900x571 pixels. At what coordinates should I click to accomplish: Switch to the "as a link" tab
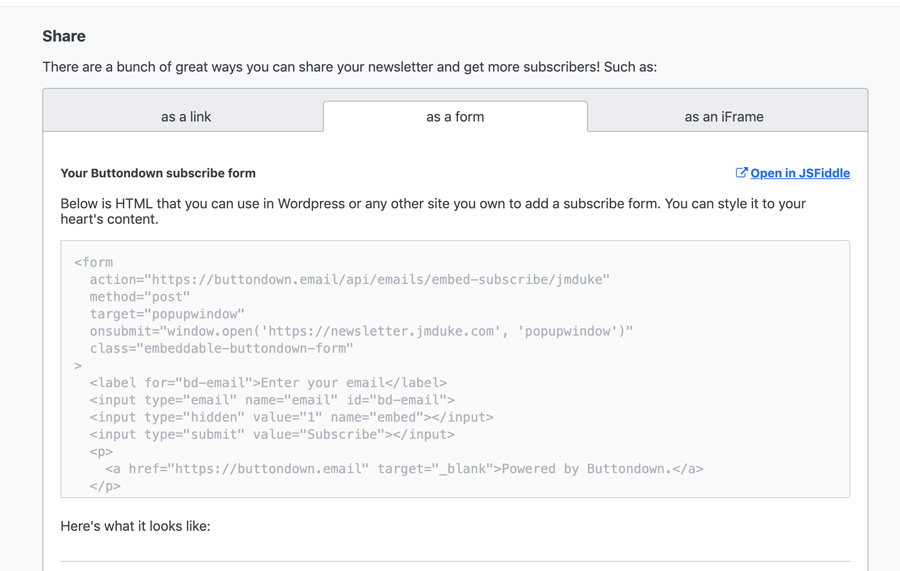coord(186,117)
